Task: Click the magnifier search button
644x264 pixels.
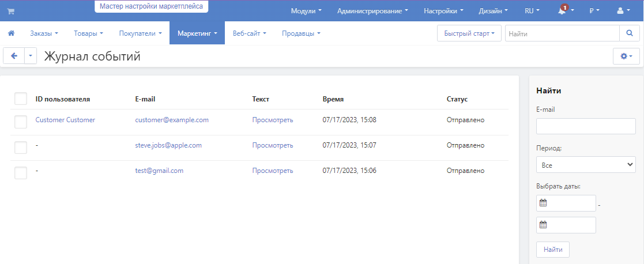Action: [629, 33]
